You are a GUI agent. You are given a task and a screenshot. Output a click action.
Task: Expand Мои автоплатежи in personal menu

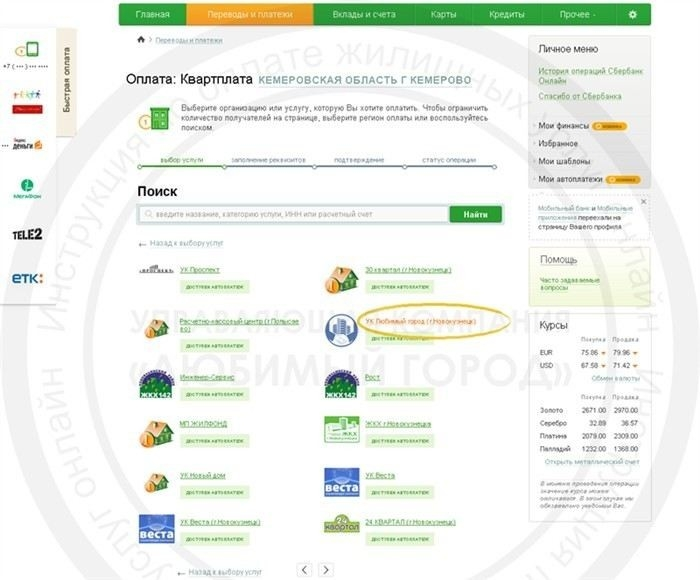[570, 179]
